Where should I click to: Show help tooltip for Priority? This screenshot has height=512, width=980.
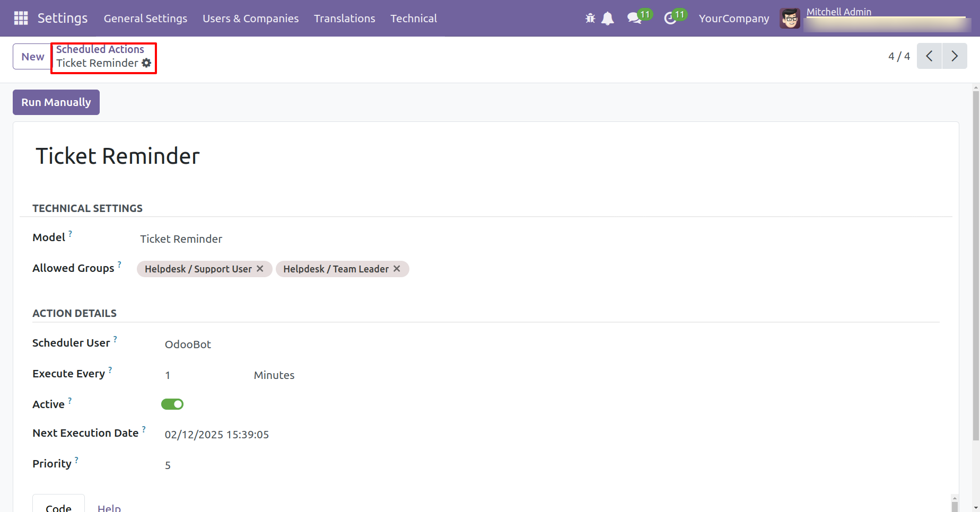(76, 459)
